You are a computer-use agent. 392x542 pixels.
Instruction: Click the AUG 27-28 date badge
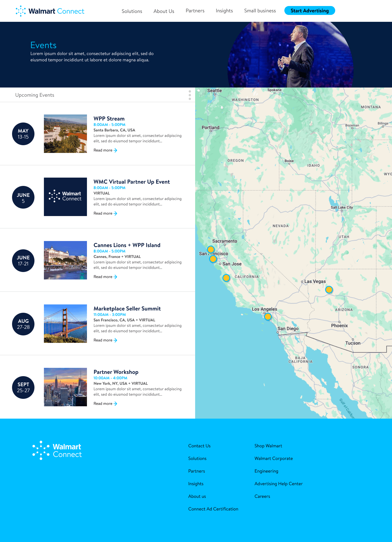[x=23, y=324]
